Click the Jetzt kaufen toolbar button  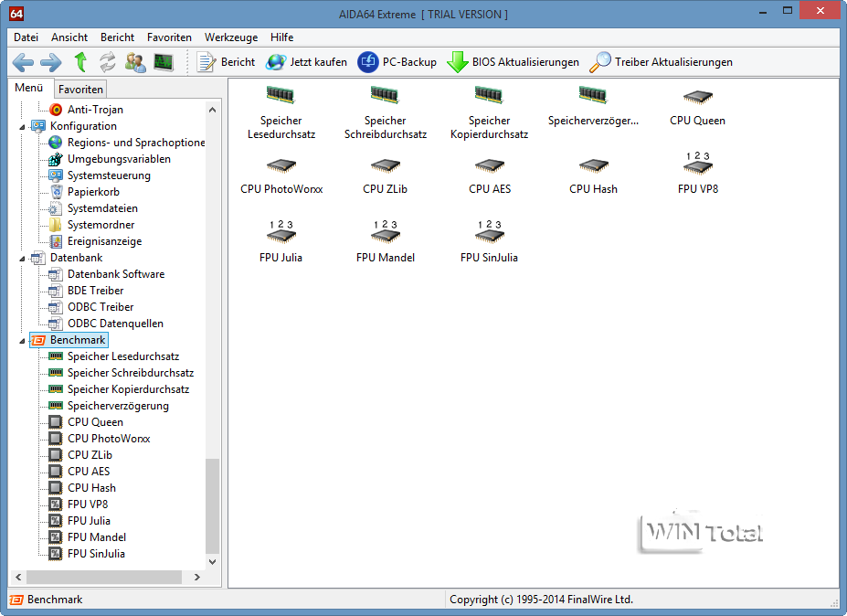[306, 62]
